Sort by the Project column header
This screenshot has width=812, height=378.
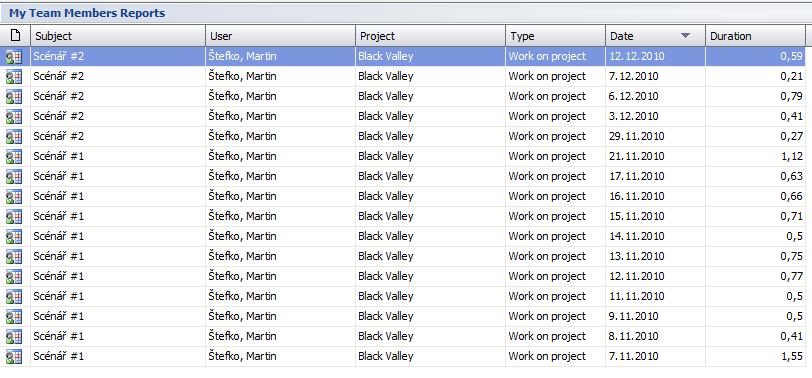[431, 36]
